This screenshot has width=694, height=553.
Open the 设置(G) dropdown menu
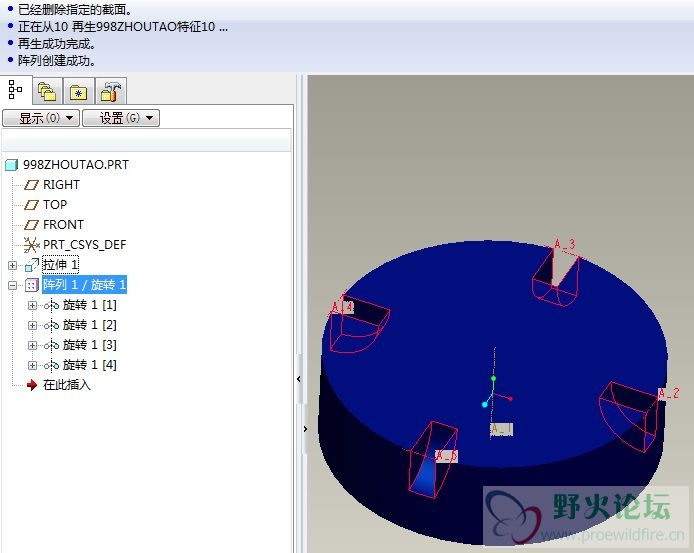click(121, 118)
